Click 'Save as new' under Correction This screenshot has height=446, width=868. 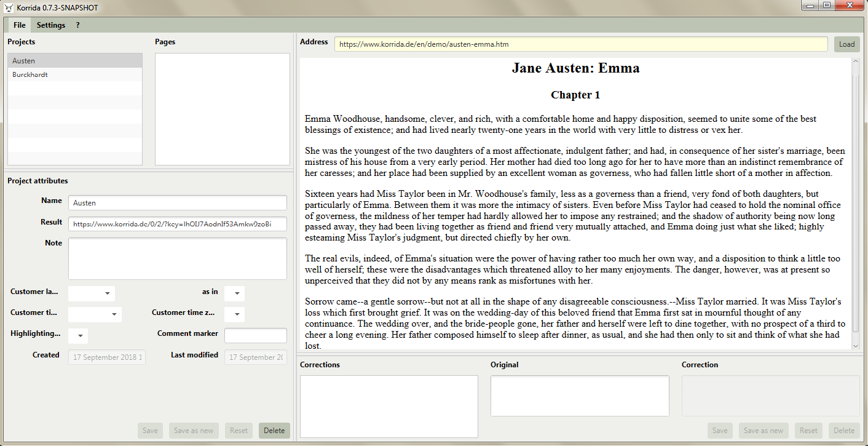[x=763, y=431]
